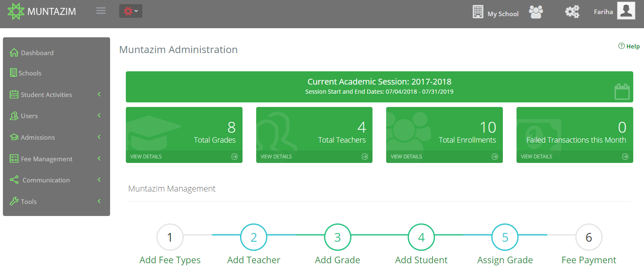Select step 6 circle
The image size is (644, 279).
(x=589, y=237)
